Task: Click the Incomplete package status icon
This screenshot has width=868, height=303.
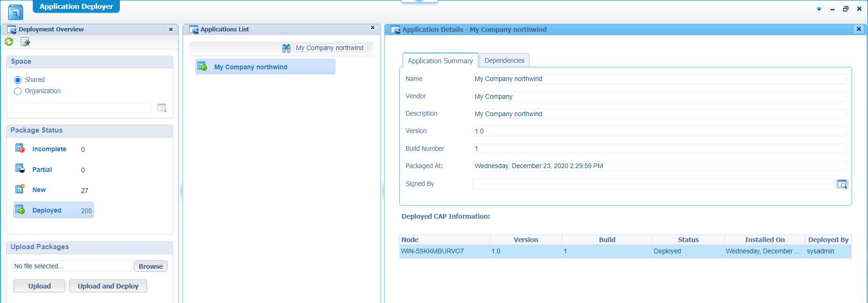Action: tap(20, 148)
